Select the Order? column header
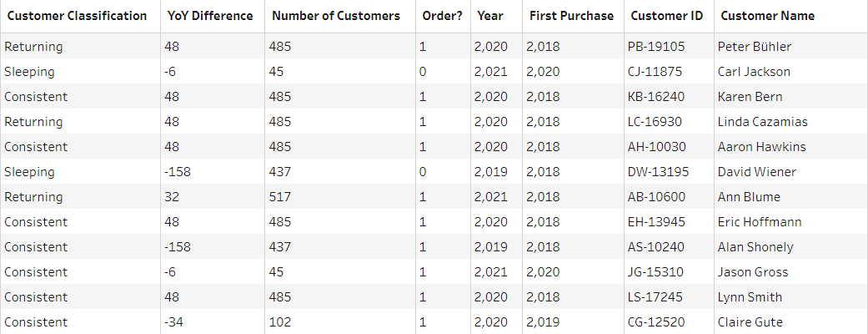 click(x=441, y=16)
